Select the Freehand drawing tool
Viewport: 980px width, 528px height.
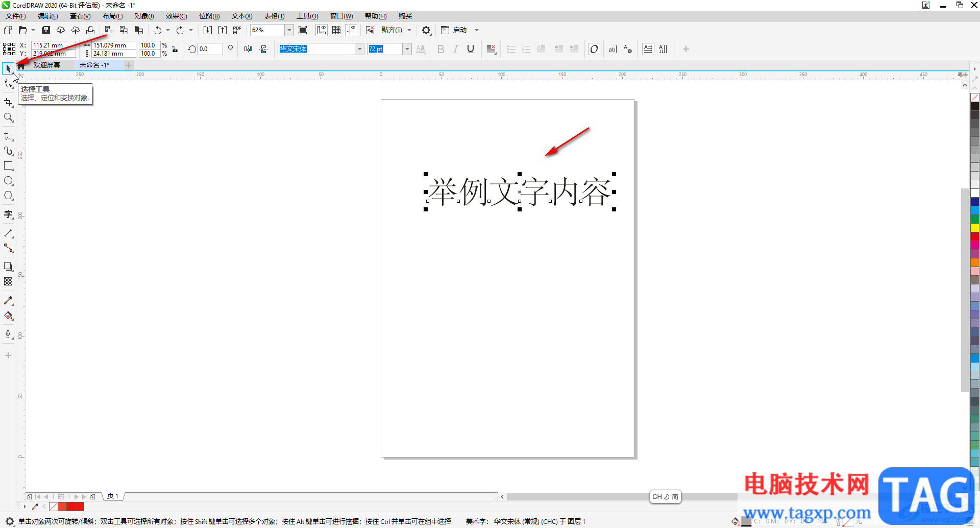coord(8,136)
